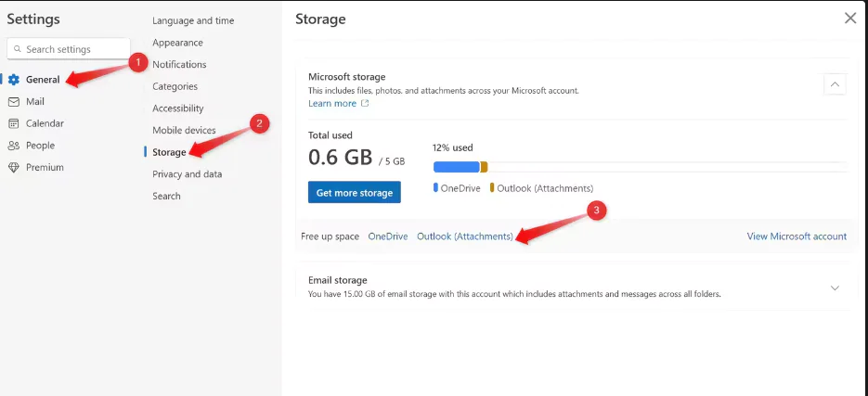This screenshot has height=396, width=868.
Task: Click the People icon in sidebar
Action: (x=14, y=146)
